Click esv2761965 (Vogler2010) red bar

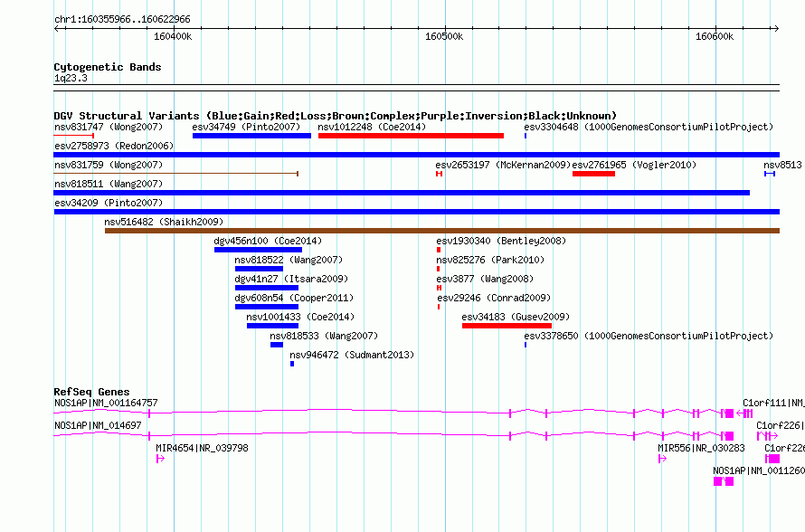593,174
